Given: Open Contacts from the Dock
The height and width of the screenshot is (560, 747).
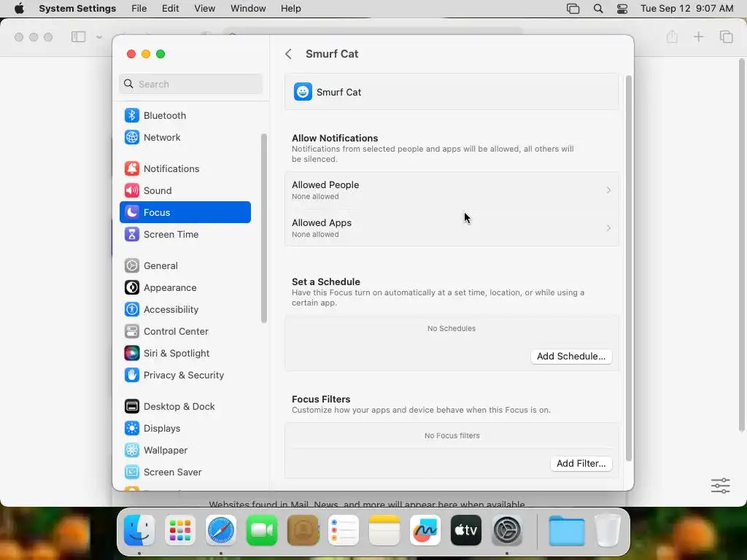Looking at the screenshot, I should 303,530.
